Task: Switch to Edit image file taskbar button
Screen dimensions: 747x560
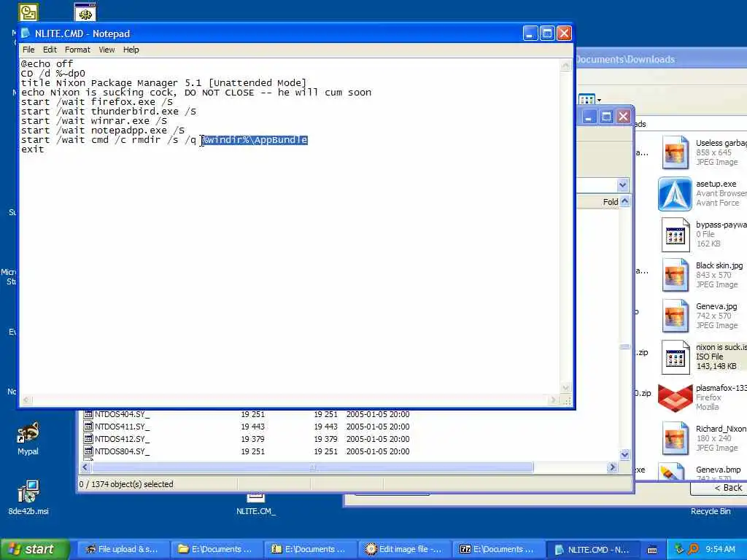Action: [403, 549]
